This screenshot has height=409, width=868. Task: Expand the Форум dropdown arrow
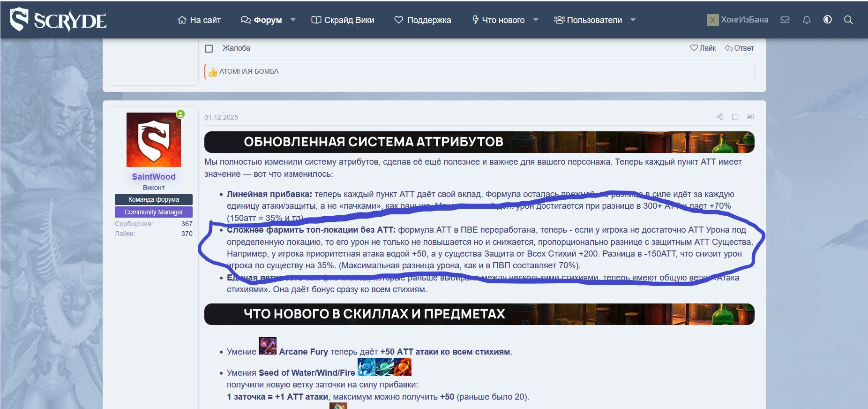pyautogui.click(x=293, y=20)
